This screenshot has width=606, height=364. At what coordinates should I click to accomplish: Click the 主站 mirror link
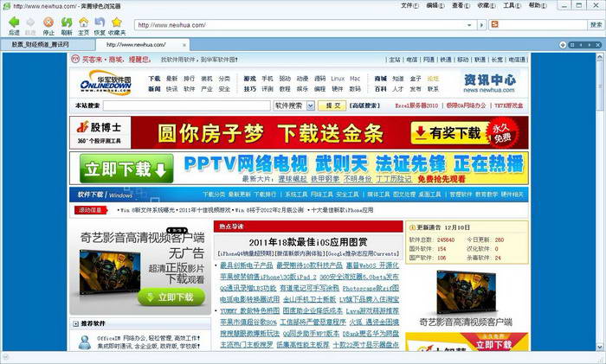pyautogui.click(x=395, y=60)
